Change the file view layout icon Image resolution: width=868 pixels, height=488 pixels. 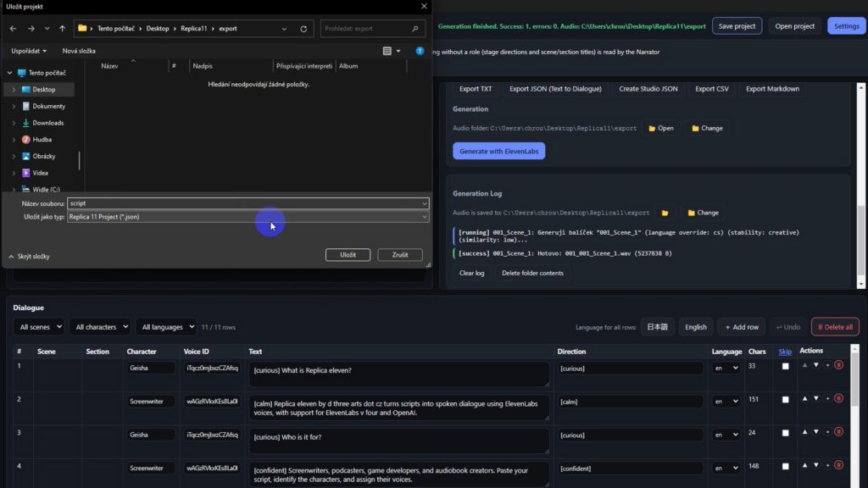click(387, 51)
